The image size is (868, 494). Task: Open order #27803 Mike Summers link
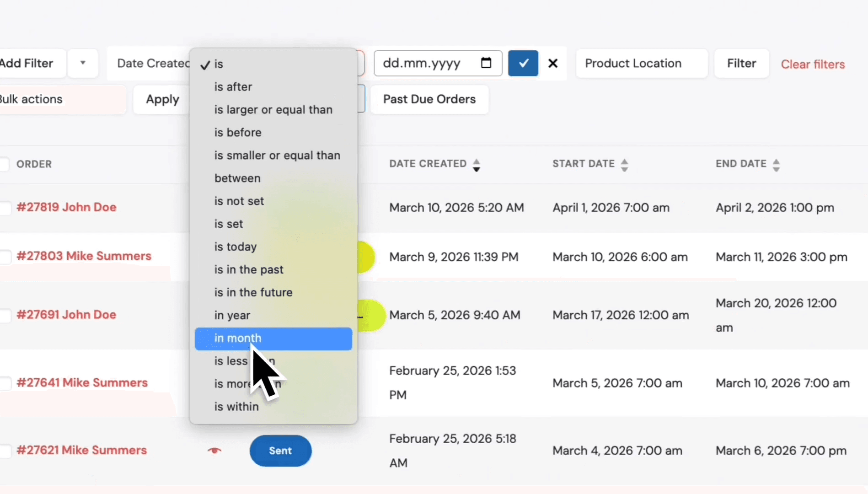(x=84, y=256)
